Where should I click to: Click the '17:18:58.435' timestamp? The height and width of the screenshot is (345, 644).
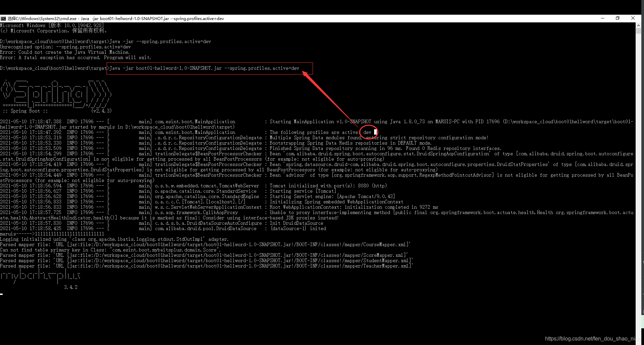pyautogui.click(x=45, y=229)
